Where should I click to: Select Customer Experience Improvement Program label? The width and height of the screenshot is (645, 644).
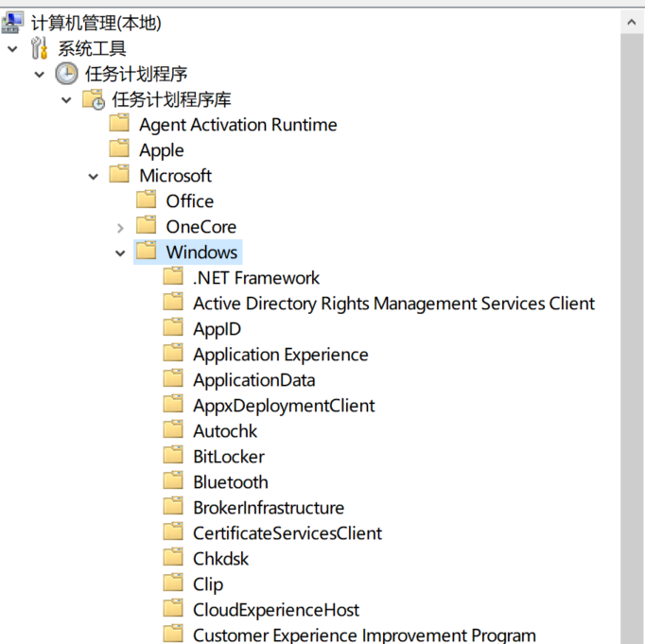[x=364, y=635]
